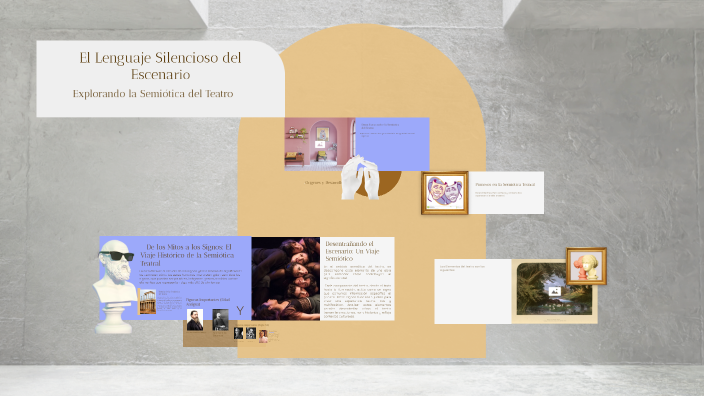Open the Roman temple ruins thumbnail

(147, 302)
